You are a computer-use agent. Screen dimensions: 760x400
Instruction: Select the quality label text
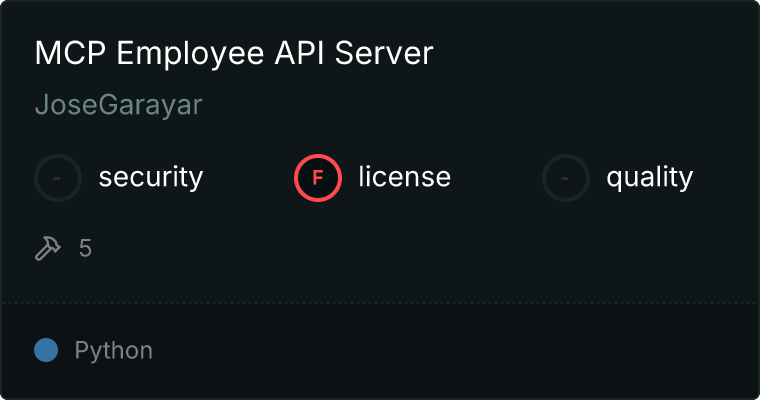tap(649, 178)
